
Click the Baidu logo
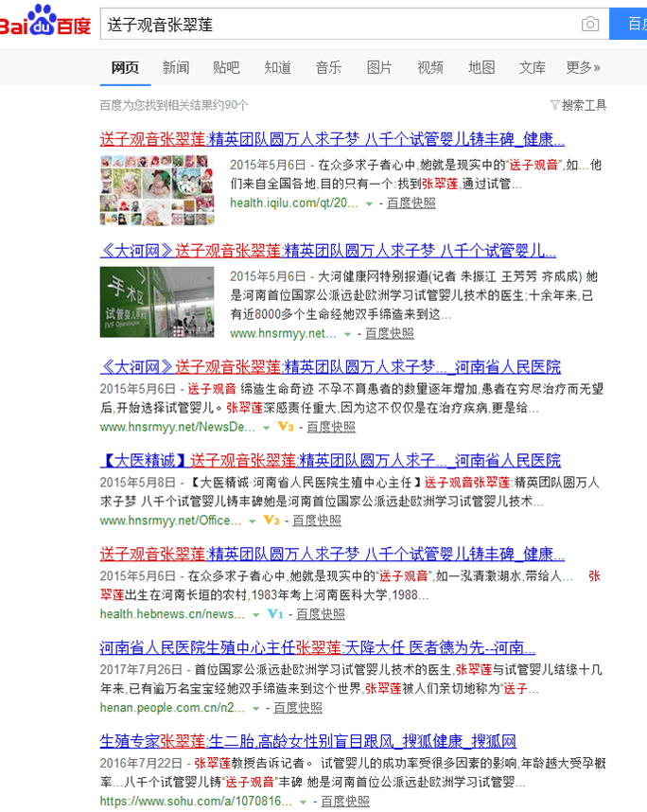coord(45,21)
